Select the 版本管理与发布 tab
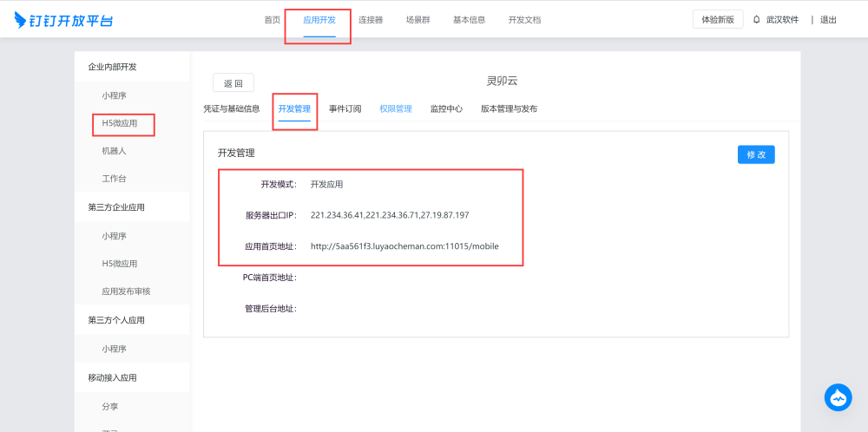Viewport: 868px width, 432px height. [x=509, y=109]
